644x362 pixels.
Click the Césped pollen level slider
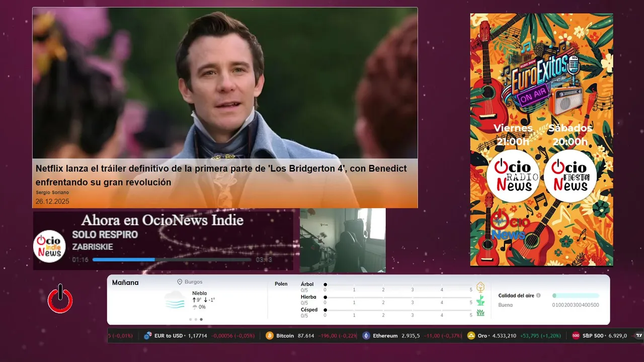click(398, 310)
